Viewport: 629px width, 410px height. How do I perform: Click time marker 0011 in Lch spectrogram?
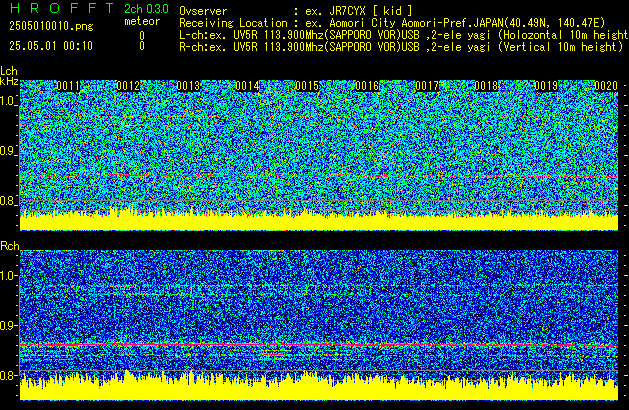pyautogui.click(x=68, y=86)
